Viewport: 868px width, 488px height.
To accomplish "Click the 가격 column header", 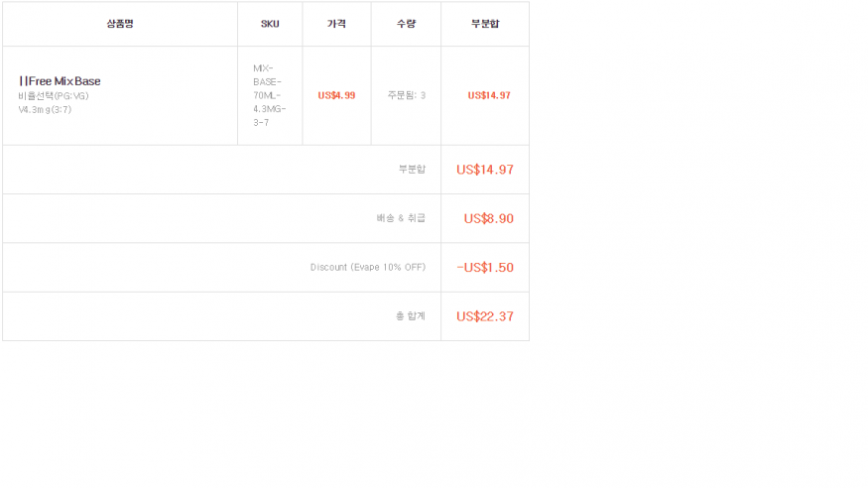I will point(336,24).
